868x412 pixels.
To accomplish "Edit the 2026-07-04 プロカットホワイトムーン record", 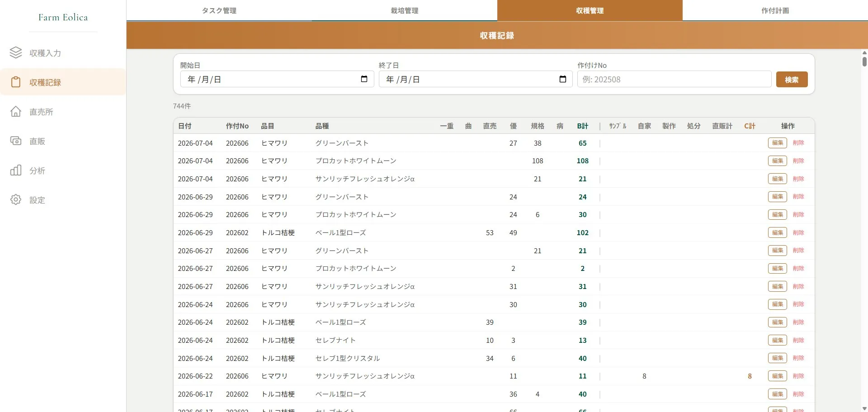I will pyautogui.click(x=778, y=161).
